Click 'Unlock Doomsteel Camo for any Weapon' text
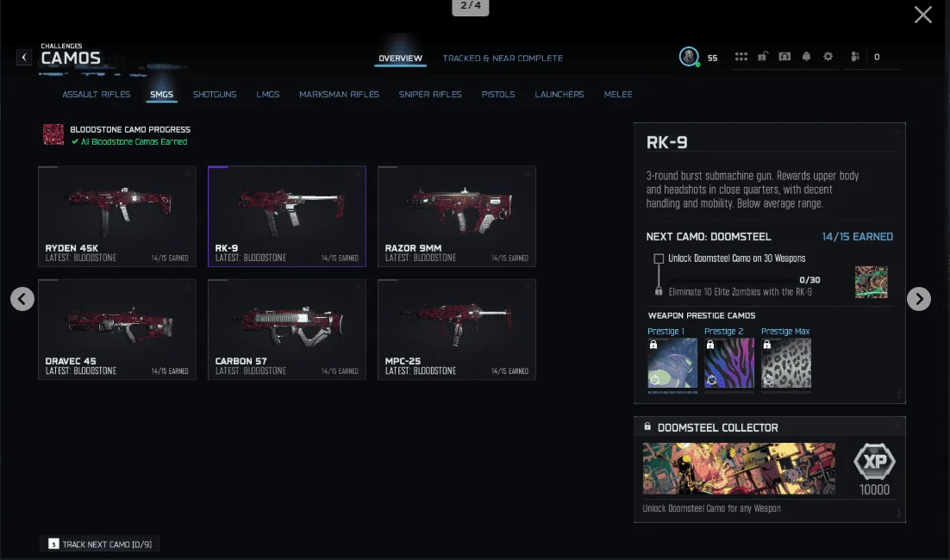This screenshot has width=950, height=560. (711, 508)
